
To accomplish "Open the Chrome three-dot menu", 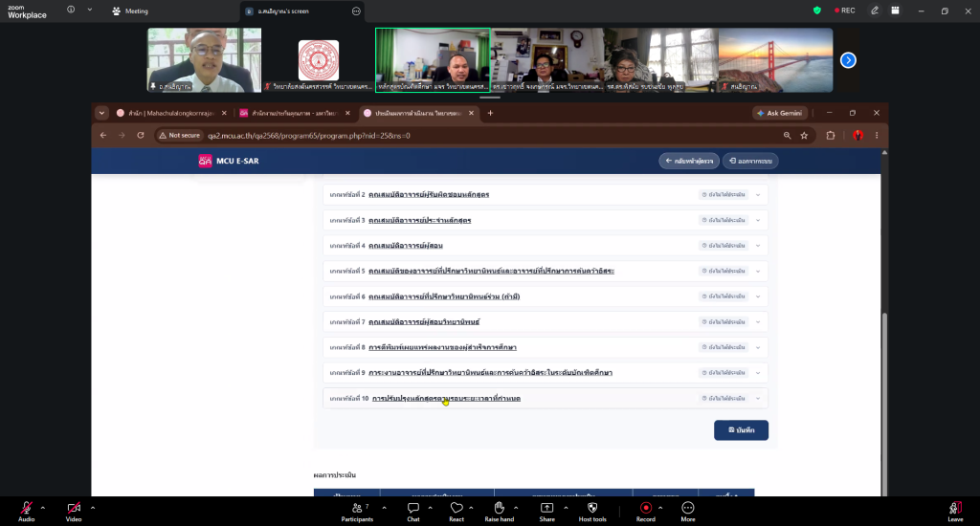I will (x=877, y=136).
